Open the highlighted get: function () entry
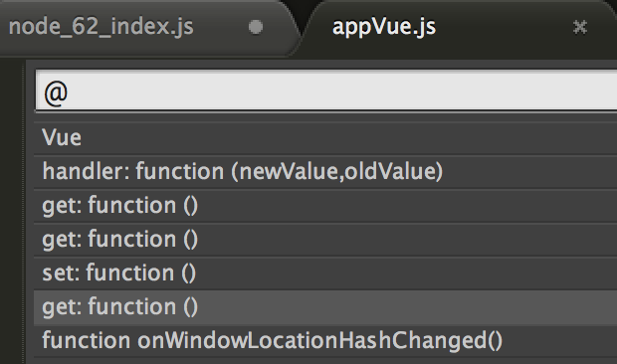The height and width of the screenshot is (364, 617). click(325, 306)
